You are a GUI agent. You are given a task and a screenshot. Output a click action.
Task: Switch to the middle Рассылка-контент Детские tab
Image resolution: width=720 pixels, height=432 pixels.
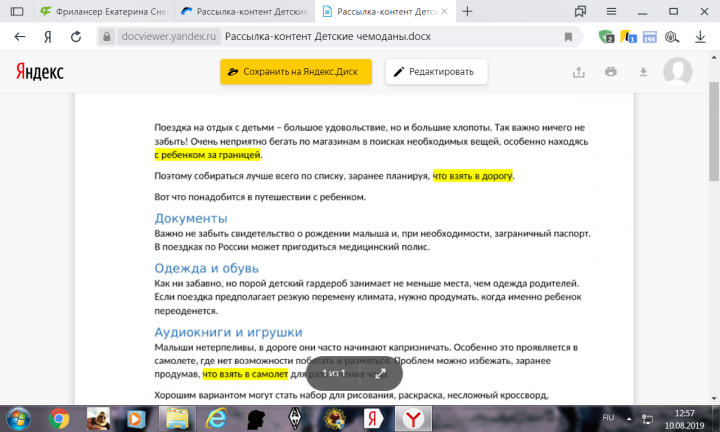pyautogui.click(x=244, y=11)
